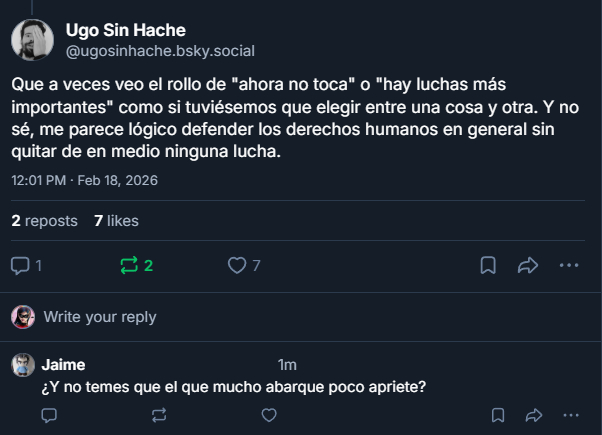Bookmark the main post by Ugo Sin Hache
The image size is (602, 435).
tap(488, 265)
